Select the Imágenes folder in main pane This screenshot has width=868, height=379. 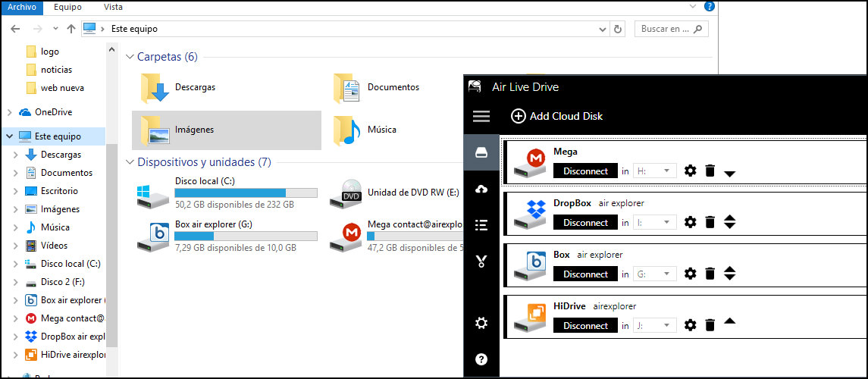(227, 130)
